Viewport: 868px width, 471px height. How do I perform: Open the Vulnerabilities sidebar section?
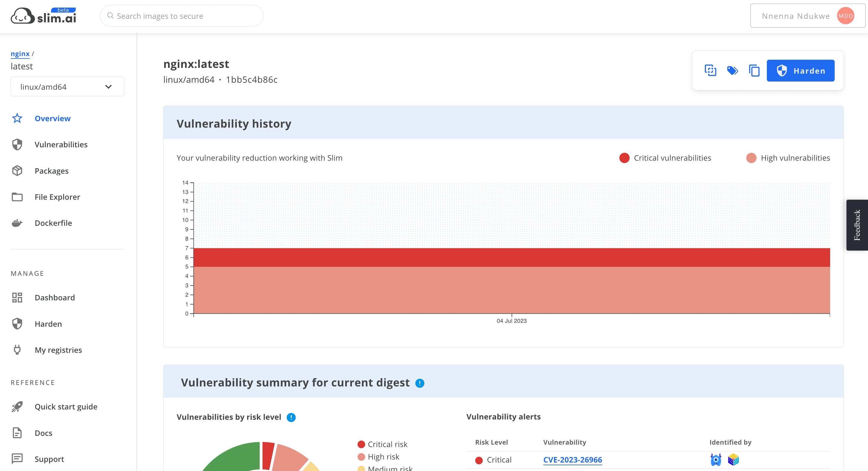coord(61,144)
